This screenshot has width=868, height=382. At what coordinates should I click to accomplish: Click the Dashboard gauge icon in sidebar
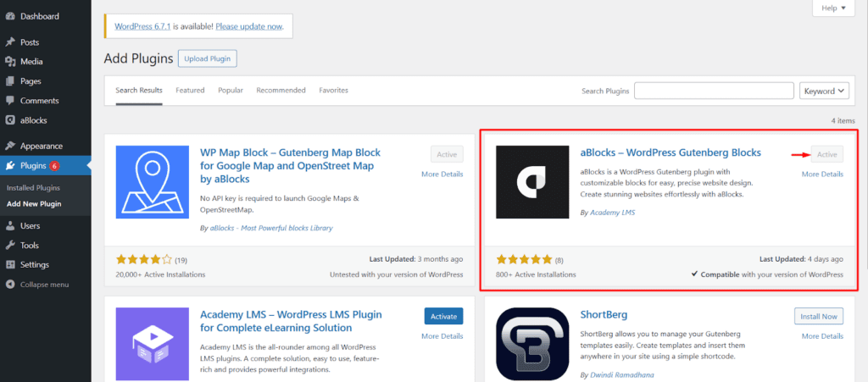[x=10, y=17]
